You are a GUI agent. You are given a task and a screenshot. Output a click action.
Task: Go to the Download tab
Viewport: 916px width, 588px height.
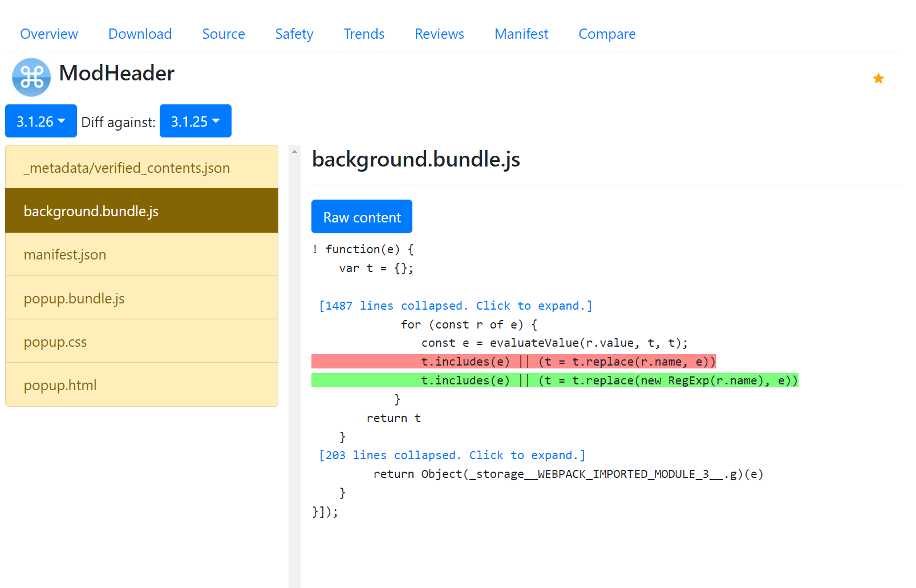pos(140,34)
